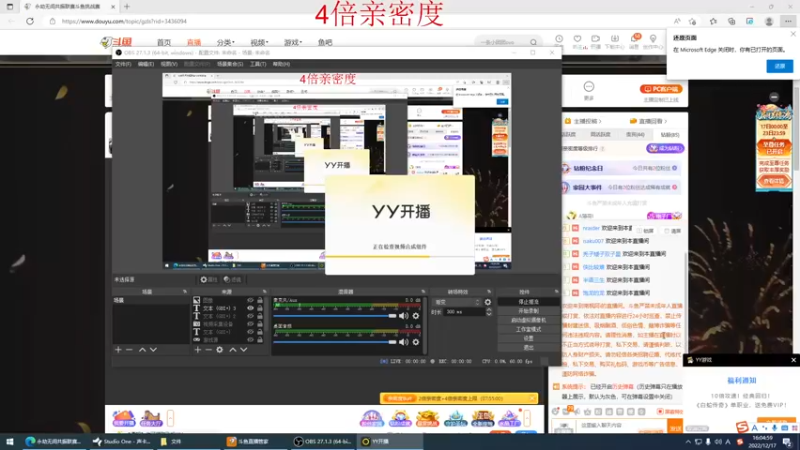Move scene down in Scenes panel
Viewport: 800px width, 450px height.
point(153,350)
